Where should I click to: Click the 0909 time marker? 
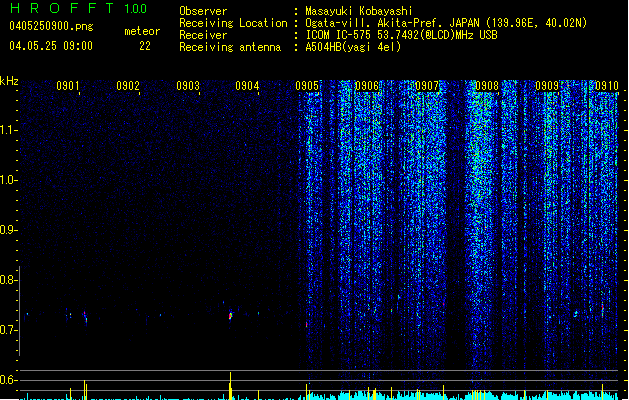coord(547,86)
